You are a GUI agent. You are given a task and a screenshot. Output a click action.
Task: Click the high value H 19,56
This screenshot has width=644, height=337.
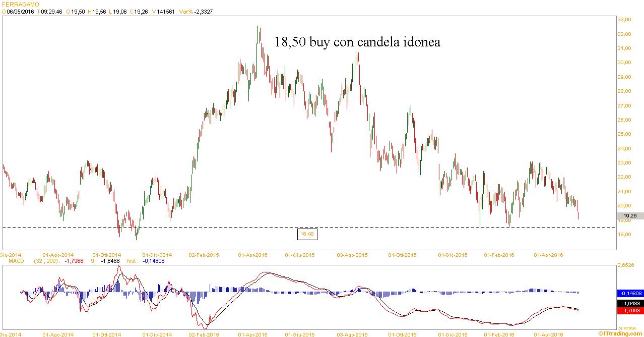(97, 11)
